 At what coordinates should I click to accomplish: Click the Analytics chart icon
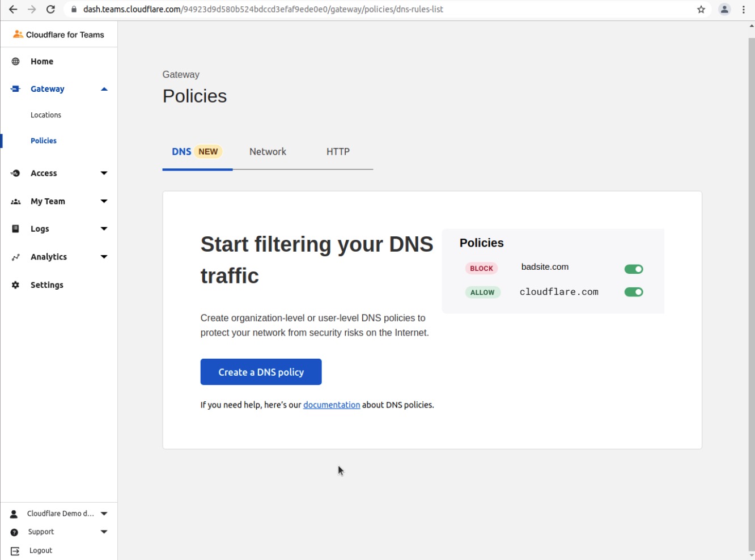pyautogui.click(x=16, y=257)
